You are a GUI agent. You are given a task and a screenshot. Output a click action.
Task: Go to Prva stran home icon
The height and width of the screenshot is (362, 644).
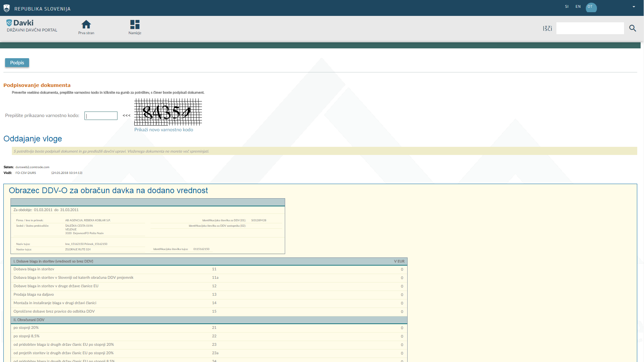coord(86,25)
